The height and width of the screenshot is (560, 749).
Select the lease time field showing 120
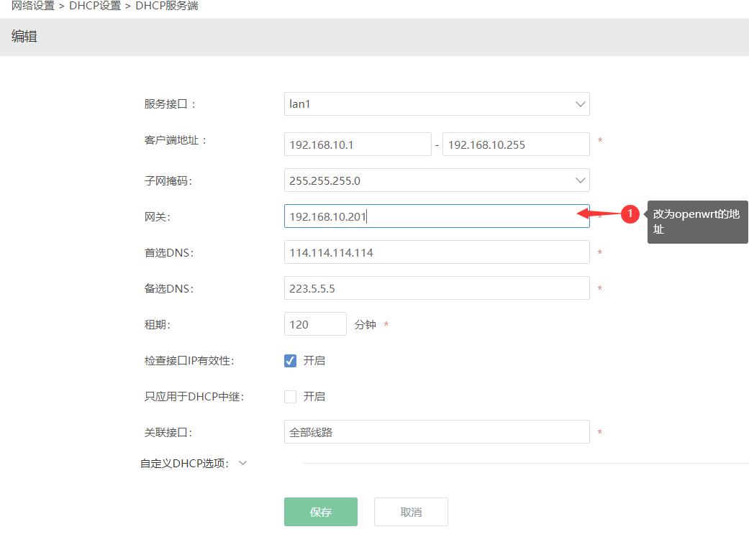coord(315,323)
